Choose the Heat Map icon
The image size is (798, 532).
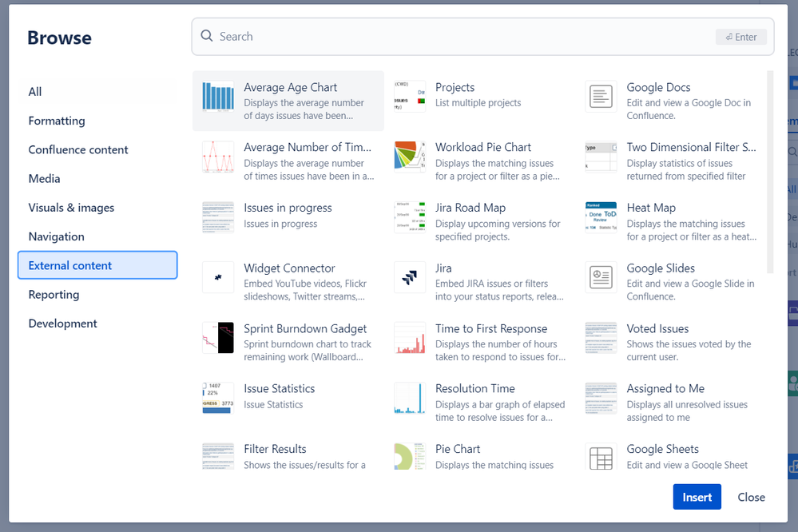(x=601, y=216)
